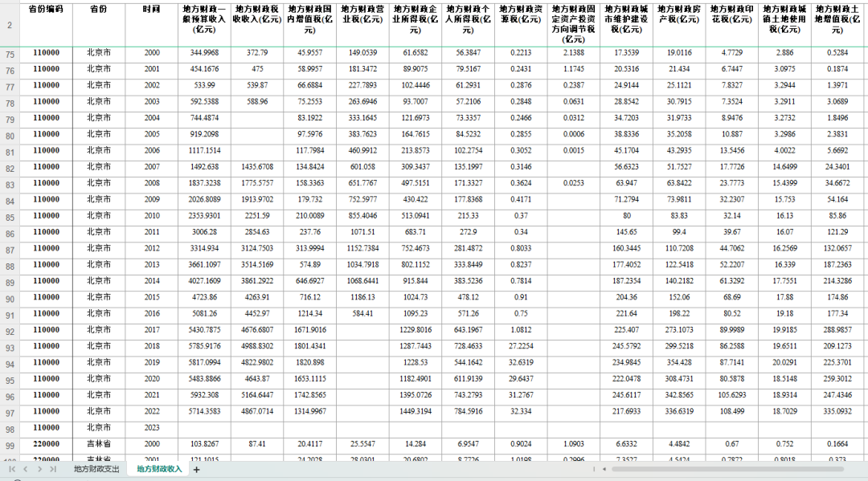Select the 2023 year cell for 北京市

[151, 428]
